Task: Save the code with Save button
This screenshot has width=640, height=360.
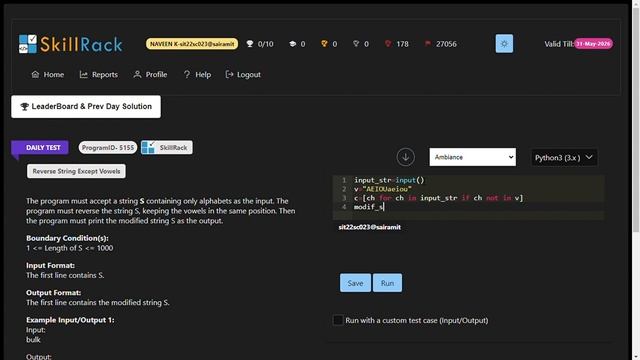Action: tap(355, 283)
